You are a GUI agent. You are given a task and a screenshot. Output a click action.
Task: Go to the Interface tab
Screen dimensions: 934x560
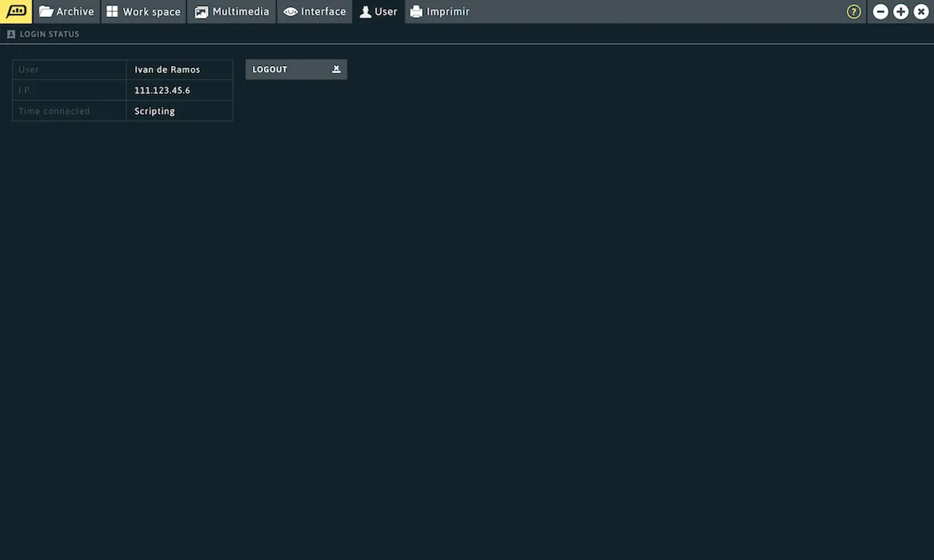(x=314, y=12)
